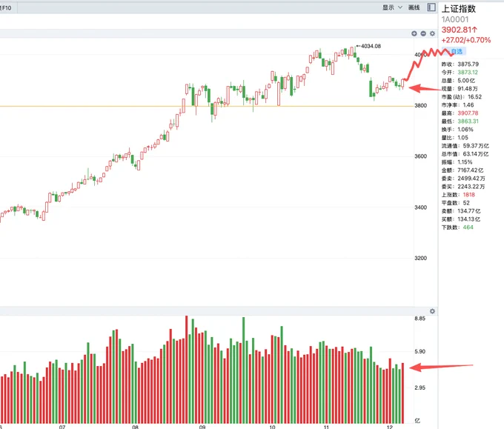
Task: Click the 画线 drawing tool button
Action: point(414,7)
